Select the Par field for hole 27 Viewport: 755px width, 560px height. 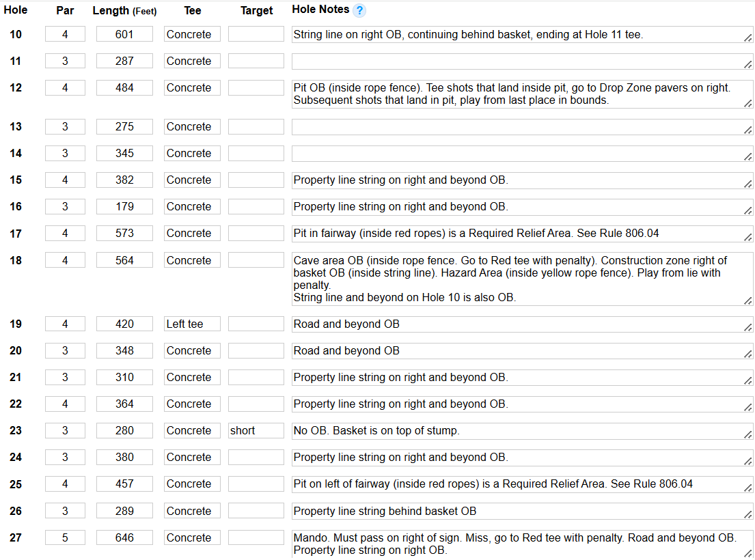[x=65, y=537]
